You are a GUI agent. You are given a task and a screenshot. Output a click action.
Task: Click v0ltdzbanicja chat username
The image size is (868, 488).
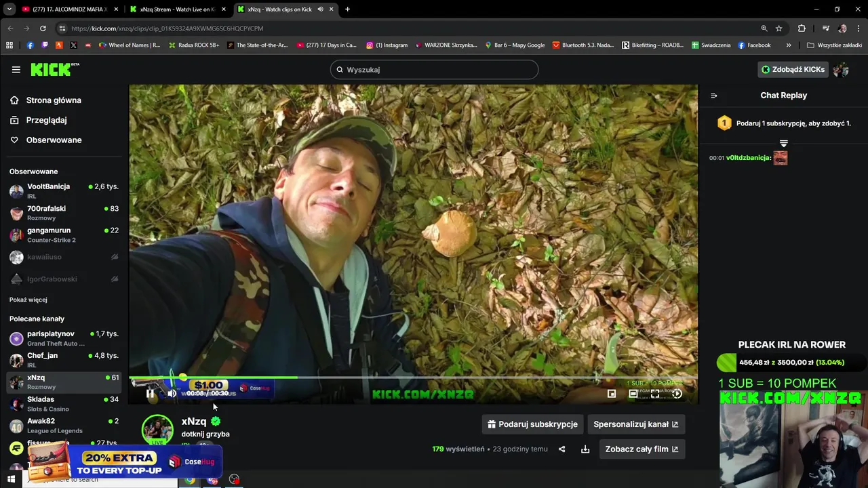click(x=749, y=158)
